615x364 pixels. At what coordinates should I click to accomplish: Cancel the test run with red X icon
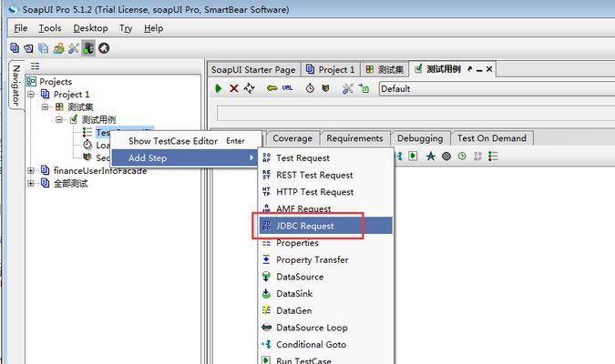(234, 88)
